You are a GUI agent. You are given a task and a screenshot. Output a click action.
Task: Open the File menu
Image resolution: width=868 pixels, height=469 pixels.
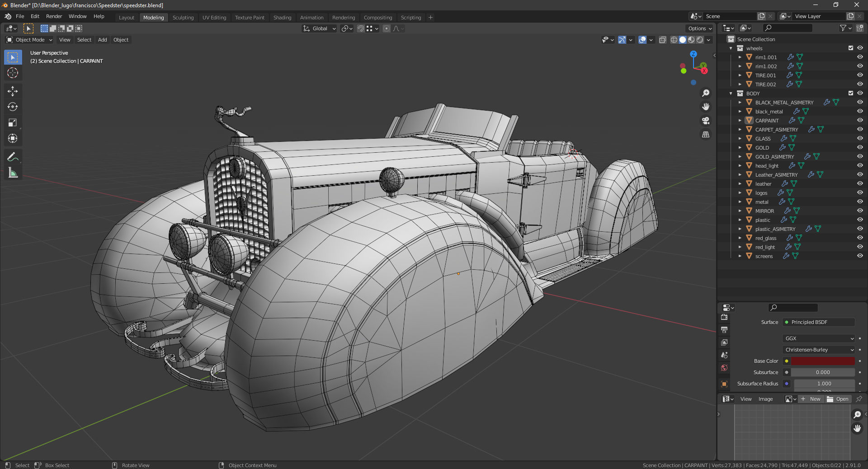(20, 16)
